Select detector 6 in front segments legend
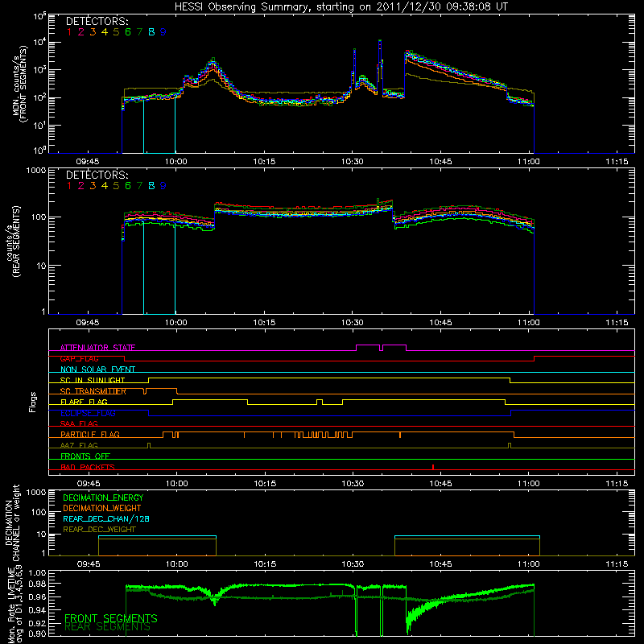The image size is (644, 644). click(128, 32)
